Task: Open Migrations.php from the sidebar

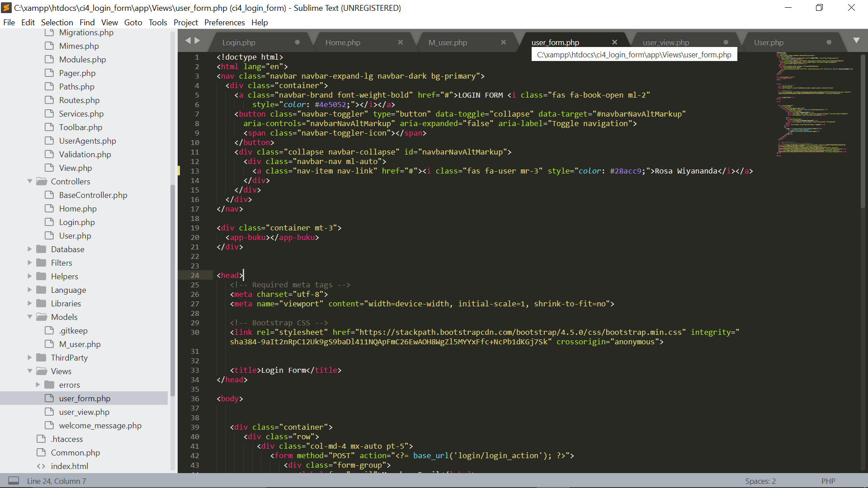Action: 86,33
